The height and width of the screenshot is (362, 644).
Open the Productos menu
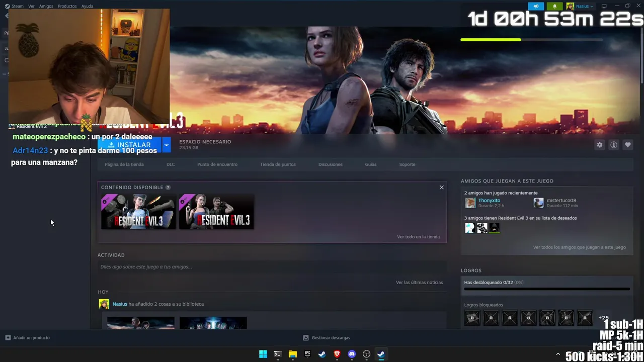[67, 6]
